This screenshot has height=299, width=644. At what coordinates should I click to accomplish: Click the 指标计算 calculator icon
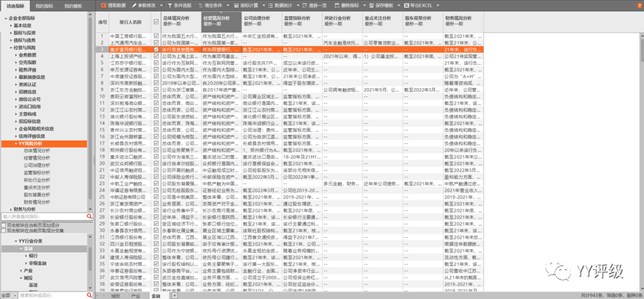(x=236, y=6)
